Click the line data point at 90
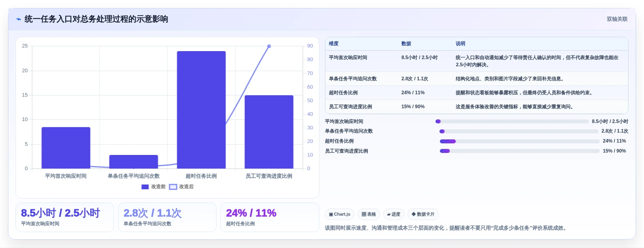The height and width of the screenshot is (248, 644). point(269,46)
